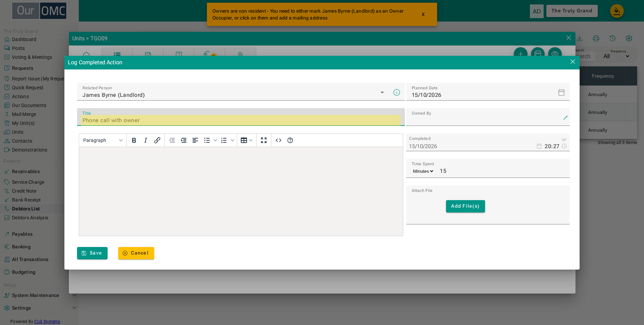Viewport: 644px width, 325px height.
Task: Expand the numbered list style options
Action: point(233,140)
